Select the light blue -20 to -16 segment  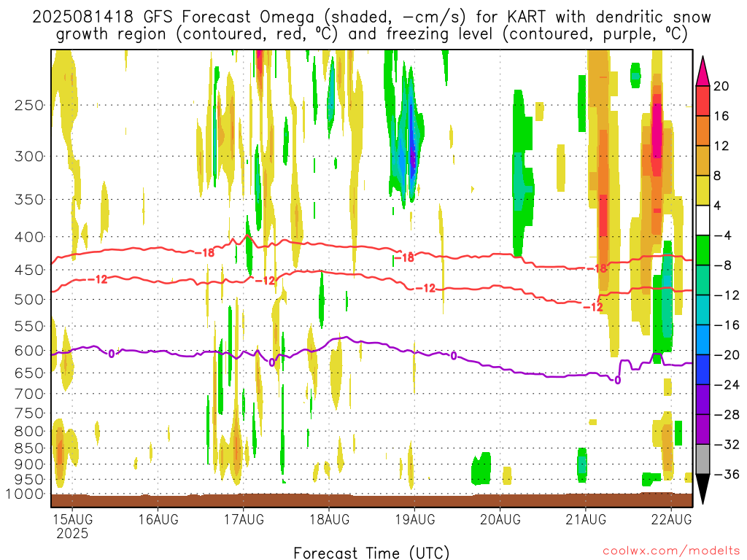[x=703, y=340]
